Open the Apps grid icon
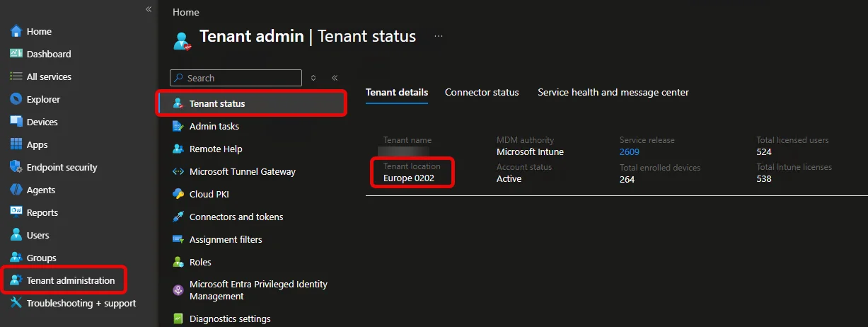This screenshot has width=868, height=327. click(x=16, y=144)
